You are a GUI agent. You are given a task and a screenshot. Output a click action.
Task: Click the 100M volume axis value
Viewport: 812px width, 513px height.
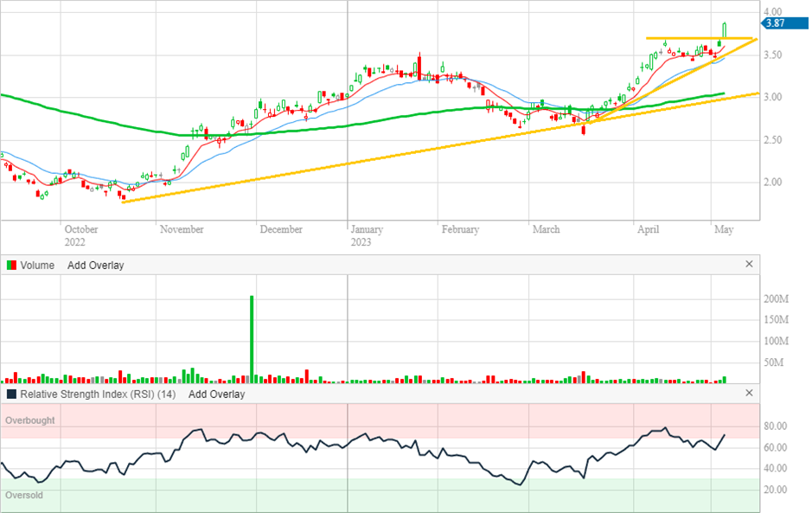776,341
